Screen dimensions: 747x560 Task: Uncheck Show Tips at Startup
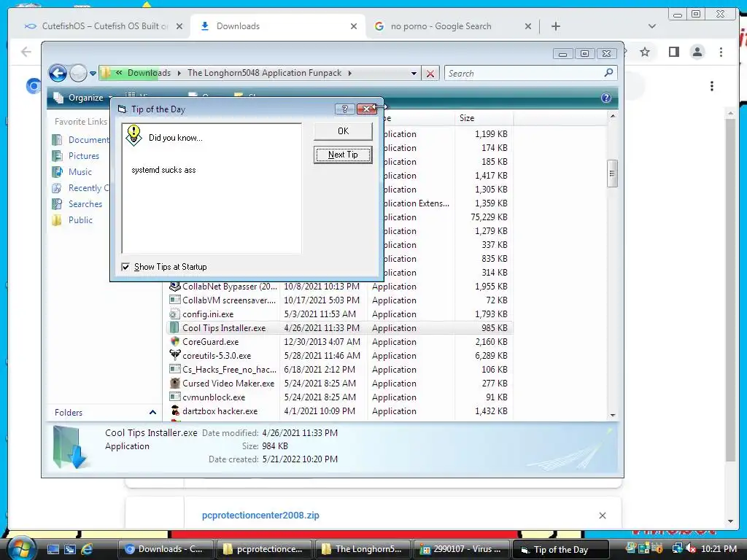125,267
